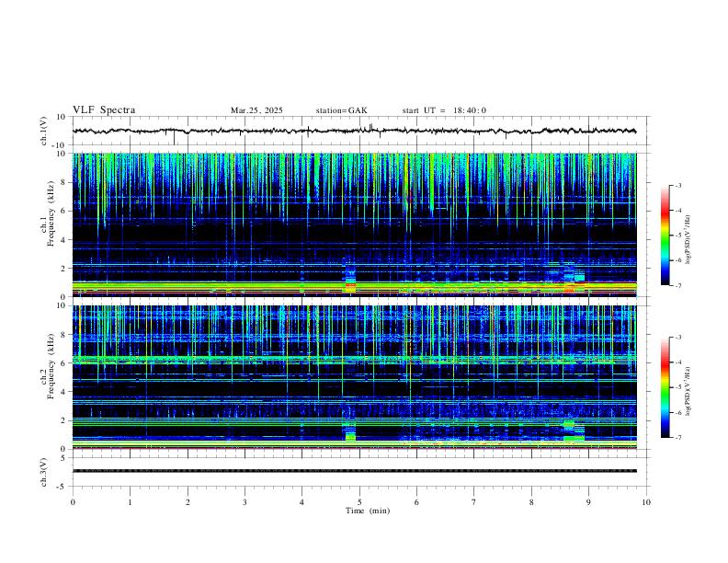This screenshot has width=728, height=563.
Task: Click the '-7' value on ch.2 color scale
Action: pyautogui.click(x=678, y=438)
